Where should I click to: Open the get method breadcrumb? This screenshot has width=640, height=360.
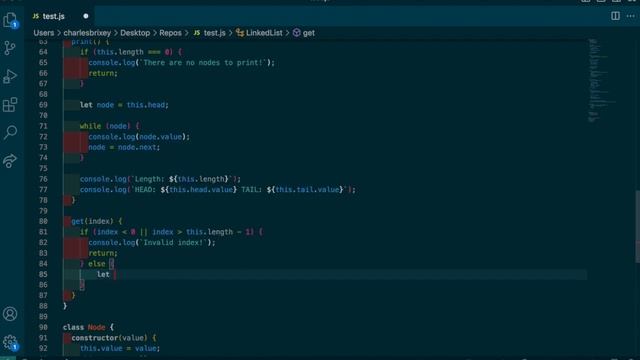(x=304, y=33)
